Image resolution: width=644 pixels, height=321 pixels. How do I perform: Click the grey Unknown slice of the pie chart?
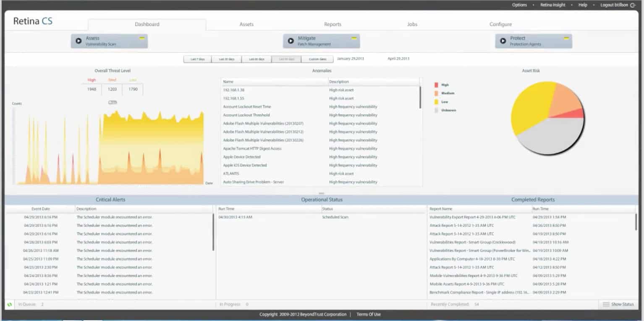coord(550,137)
